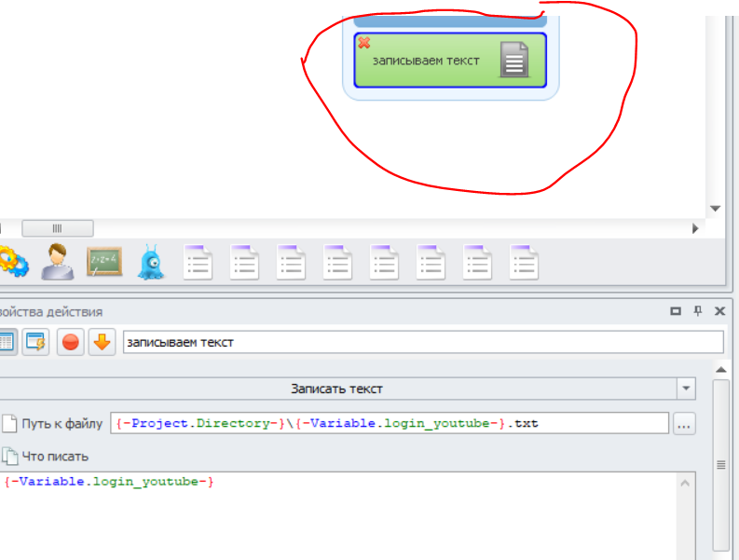The height and width of the screenshot is (560, 739).
Task: Click the orange down arrow button
Action: pyautogui.click(x=102, y=342)
